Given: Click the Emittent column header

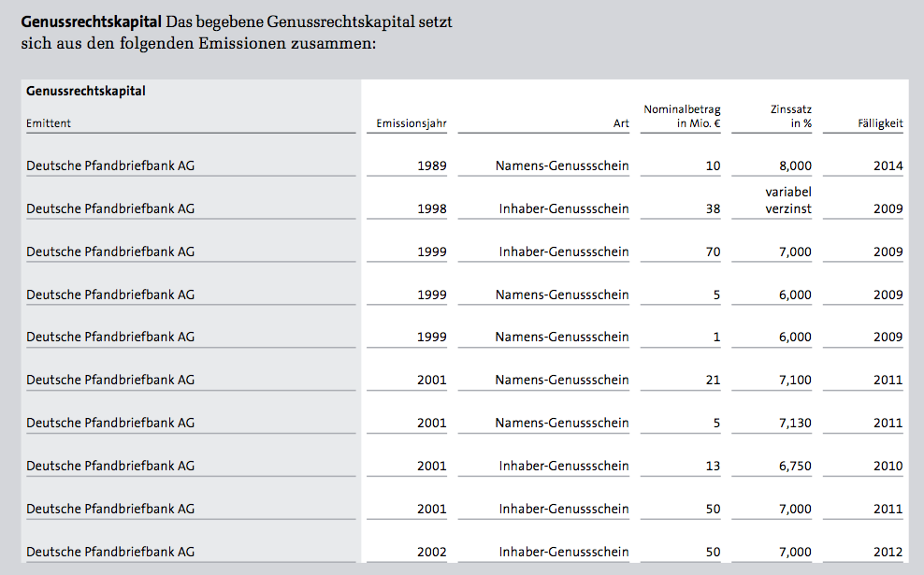Looking at the screenshot, I should (x=49, y=123).
